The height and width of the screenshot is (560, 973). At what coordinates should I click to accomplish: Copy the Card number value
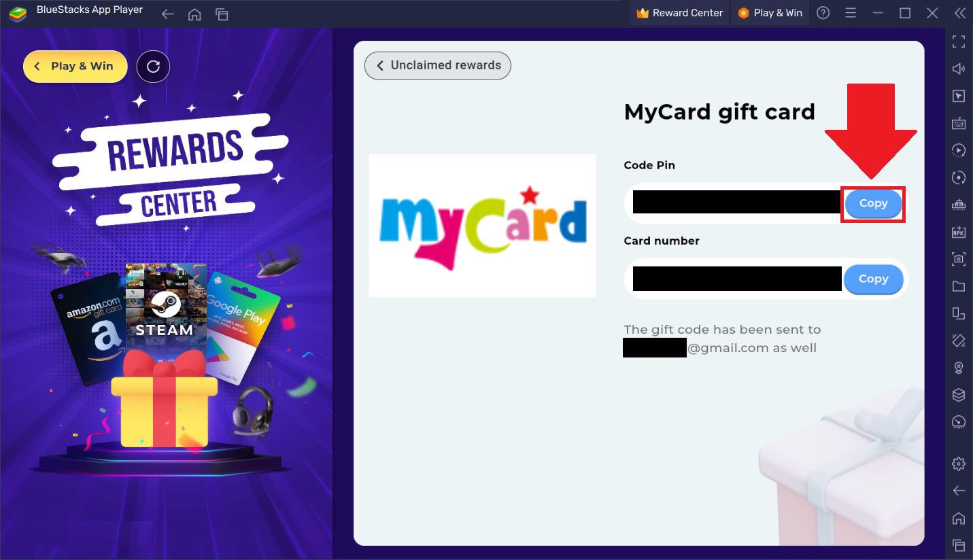coord(873,279)
